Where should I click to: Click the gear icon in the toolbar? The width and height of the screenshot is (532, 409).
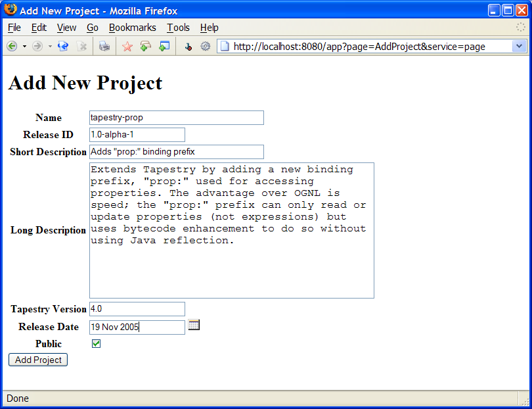[205, 46]
